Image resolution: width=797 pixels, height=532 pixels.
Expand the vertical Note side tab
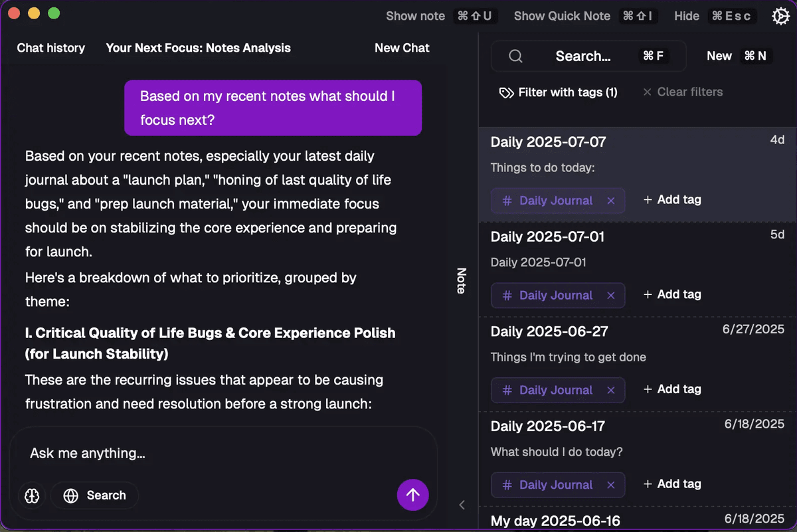tap(461, 280)
